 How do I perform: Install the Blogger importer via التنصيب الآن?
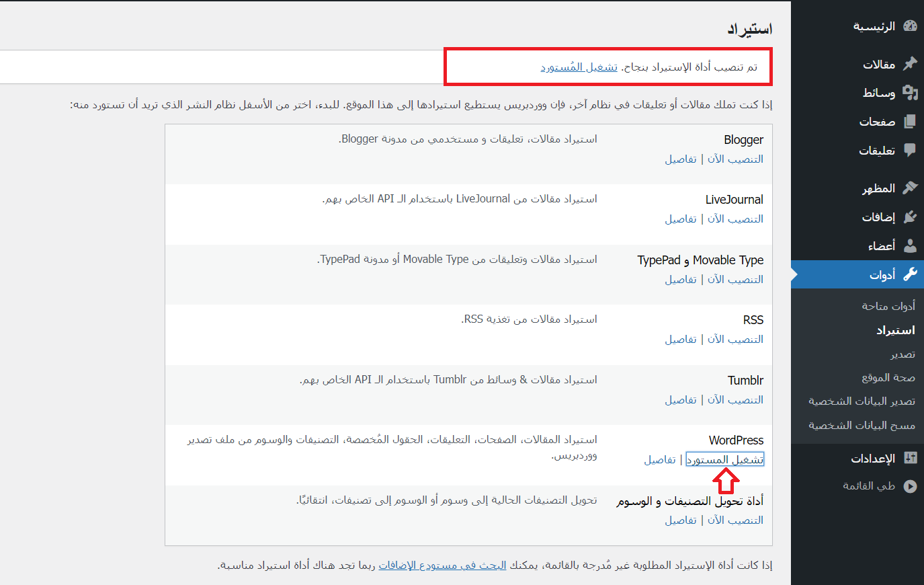(735, 159)
